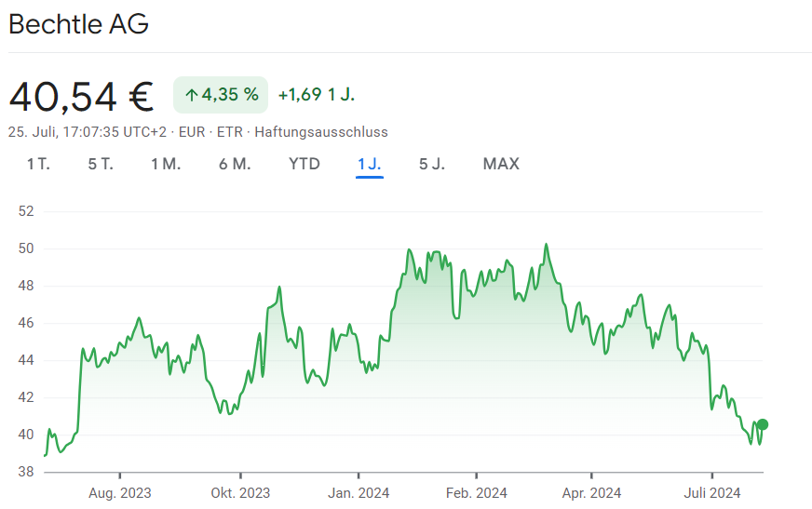
Task: Click the 42 y-axis value
Action: pyautogui.click(x=26, y=397)
